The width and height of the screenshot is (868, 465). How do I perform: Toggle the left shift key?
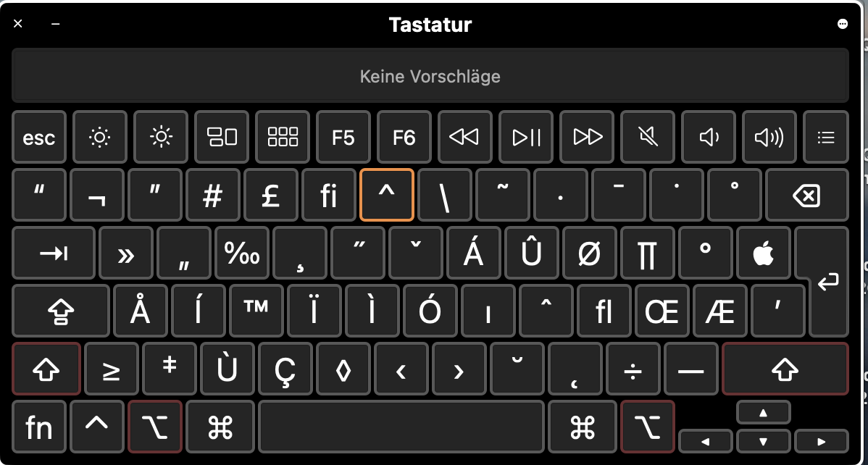46,369
